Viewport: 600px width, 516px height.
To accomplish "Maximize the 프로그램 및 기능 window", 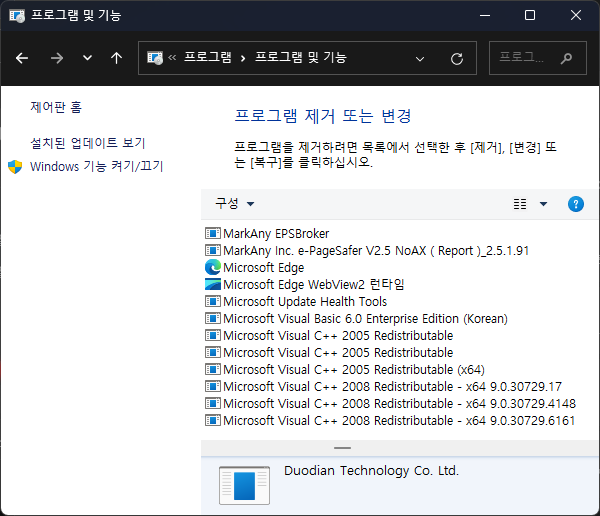I will (x=530, y=15).
